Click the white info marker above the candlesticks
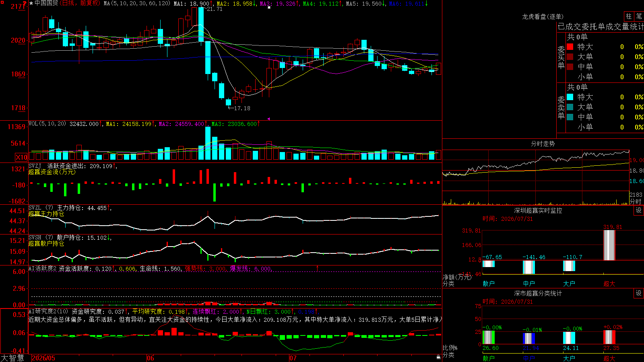Viewport: 644px width, 362px height. click(269, 7)
